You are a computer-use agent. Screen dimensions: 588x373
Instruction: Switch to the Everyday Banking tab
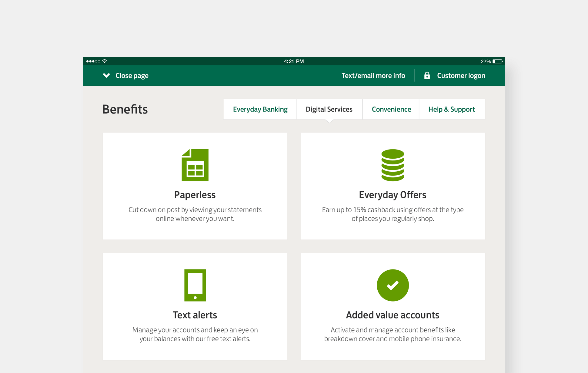pos(260,109)
